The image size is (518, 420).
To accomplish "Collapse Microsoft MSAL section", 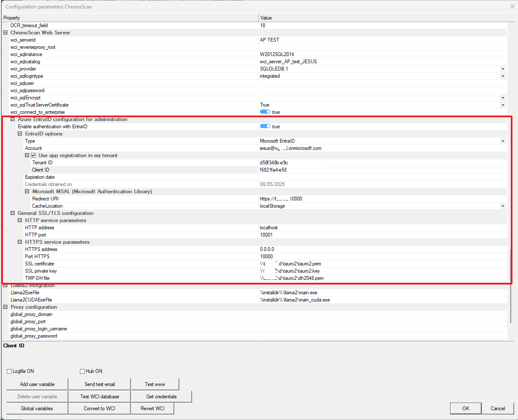I will (x=27, y=192).
